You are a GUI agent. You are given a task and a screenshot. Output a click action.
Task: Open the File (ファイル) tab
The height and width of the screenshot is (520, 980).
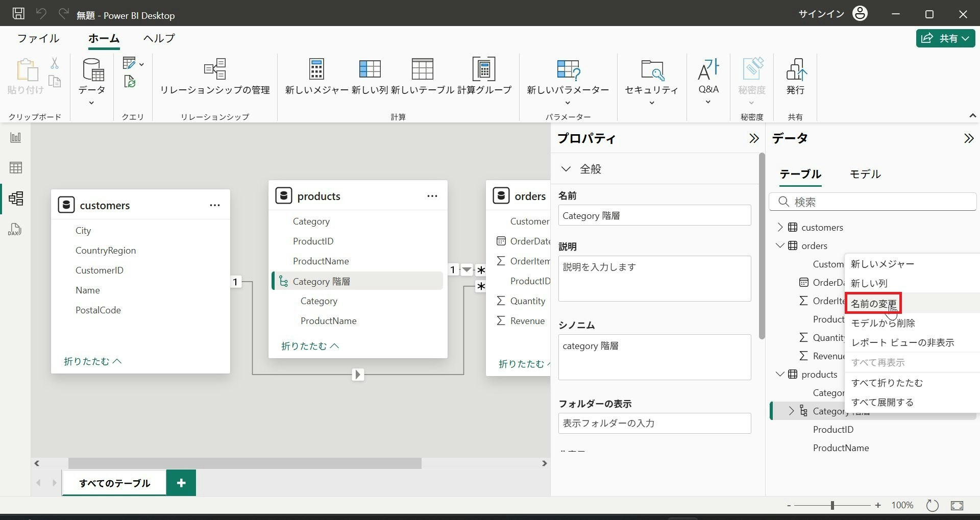pos(38,38)
